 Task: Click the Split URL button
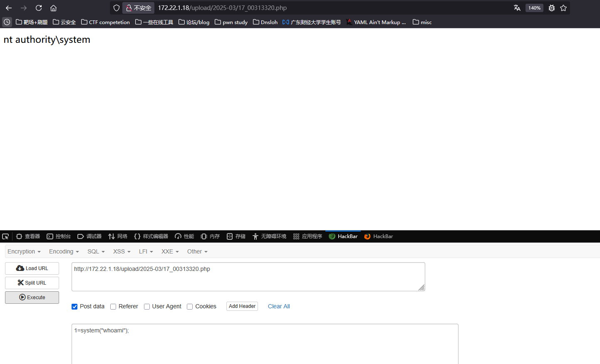(32, 283)
